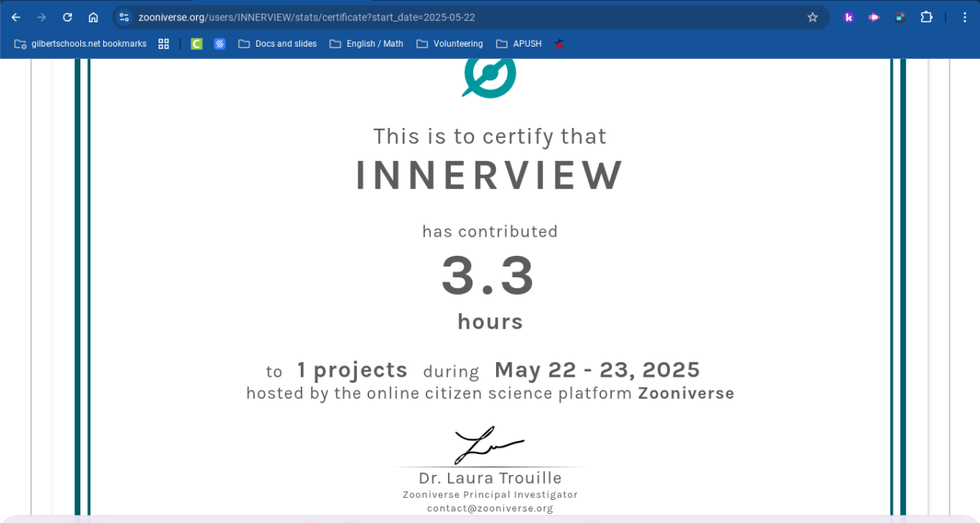
Task: Click the bold Zooniverse platform name
Action: click(686, 394)
